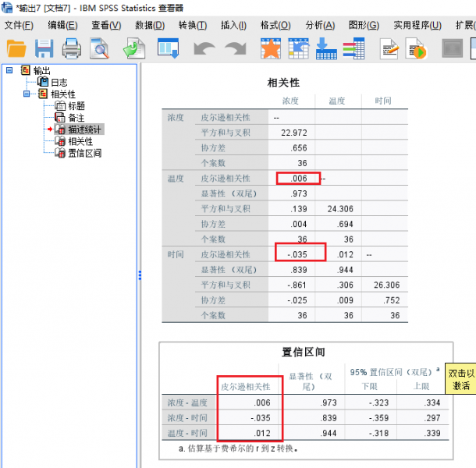Click the 浓度 column header

290,101
